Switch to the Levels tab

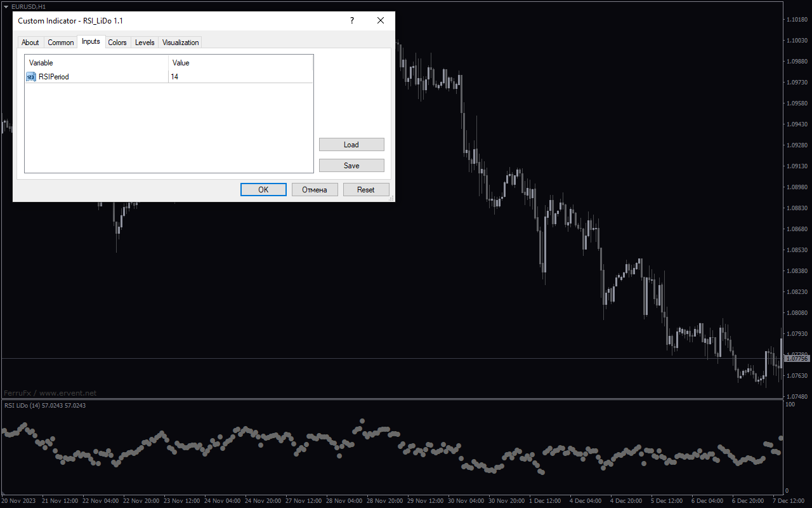tap(145, 43)
